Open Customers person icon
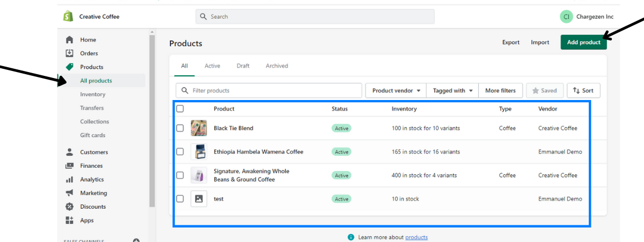644x242 pixels. point(69,152)
